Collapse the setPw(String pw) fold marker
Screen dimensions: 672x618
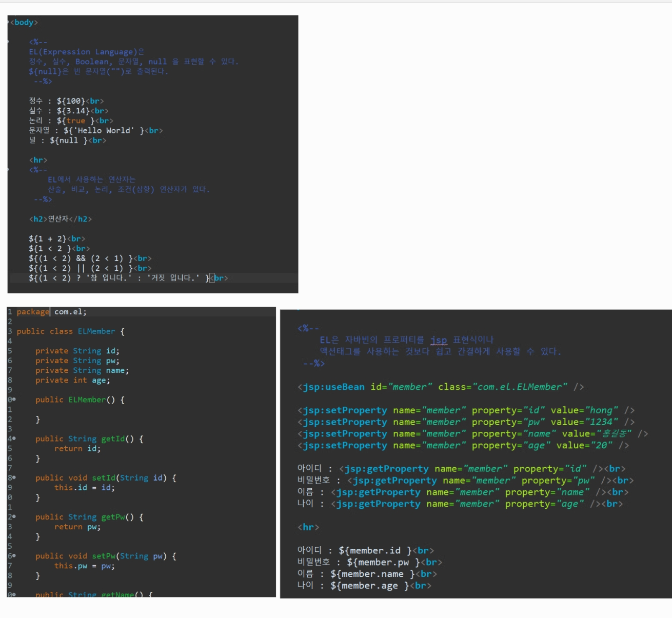pyautogui.click(x=14, y=555)
